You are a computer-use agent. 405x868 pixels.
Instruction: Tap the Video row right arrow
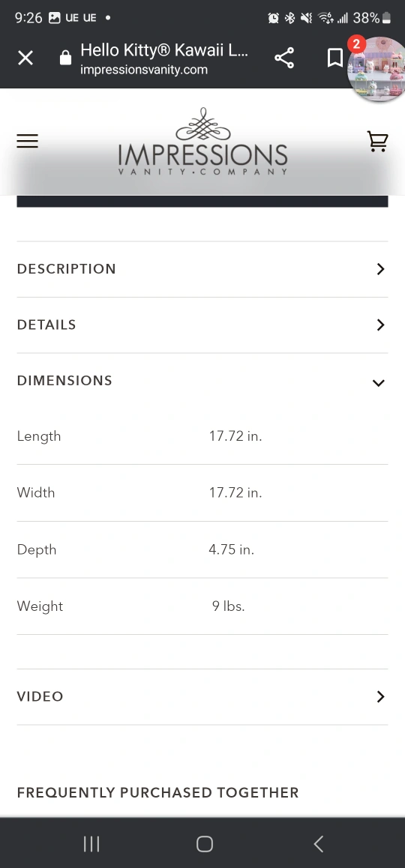tap(380, 696)
